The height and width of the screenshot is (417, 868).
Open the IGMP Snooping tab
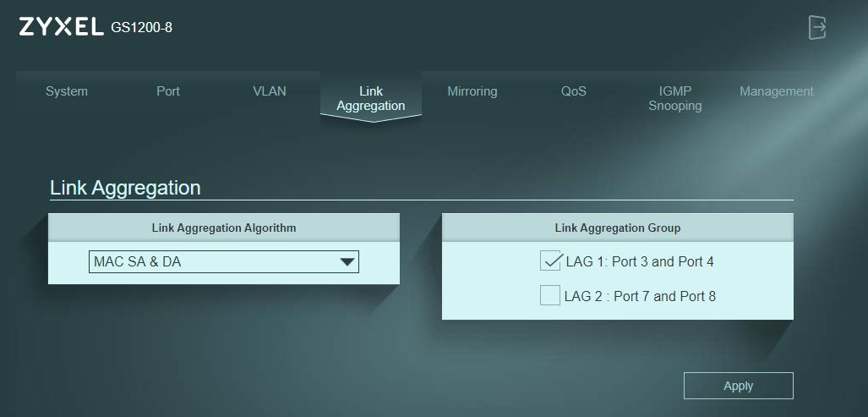click(x=674, y=98)
